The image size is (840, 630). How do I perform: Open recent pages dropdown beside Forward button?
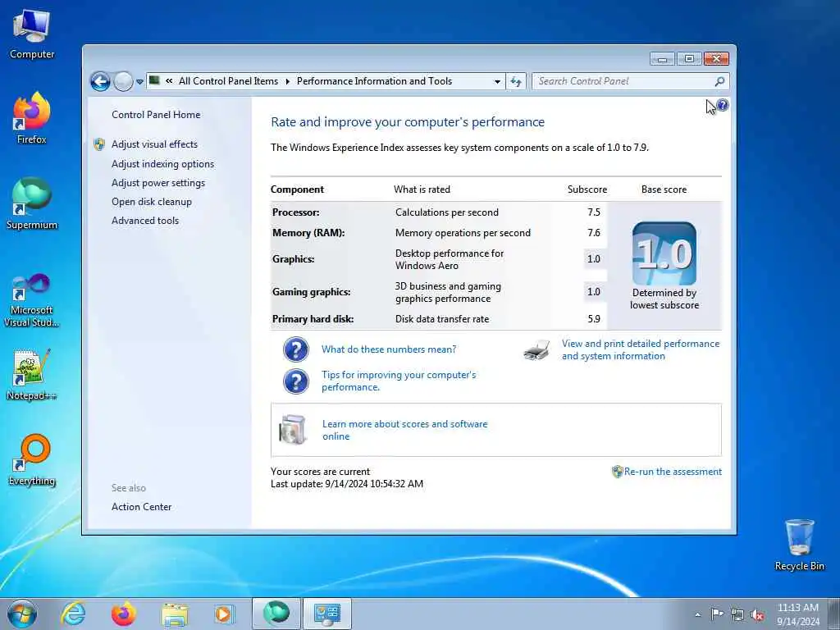click(x=139, y=82)
